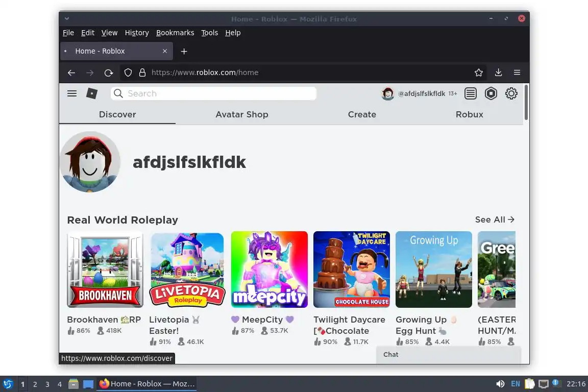Bookmark this page with the star
This screenshot has height=392, width=588.
pyautogui.click(x=478, y=72)
